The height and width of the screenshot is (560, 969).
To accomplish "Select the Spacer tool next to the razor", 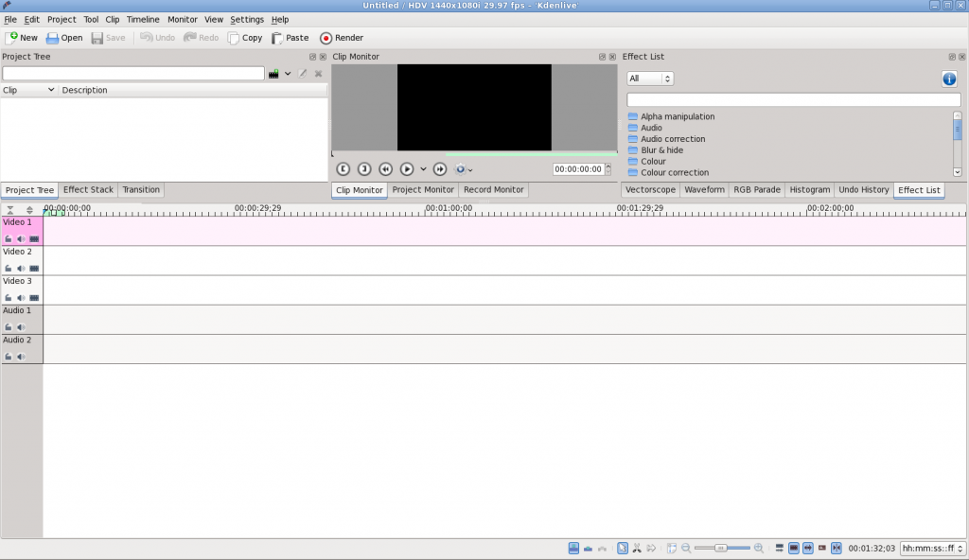I will click(x=650, y=548).
